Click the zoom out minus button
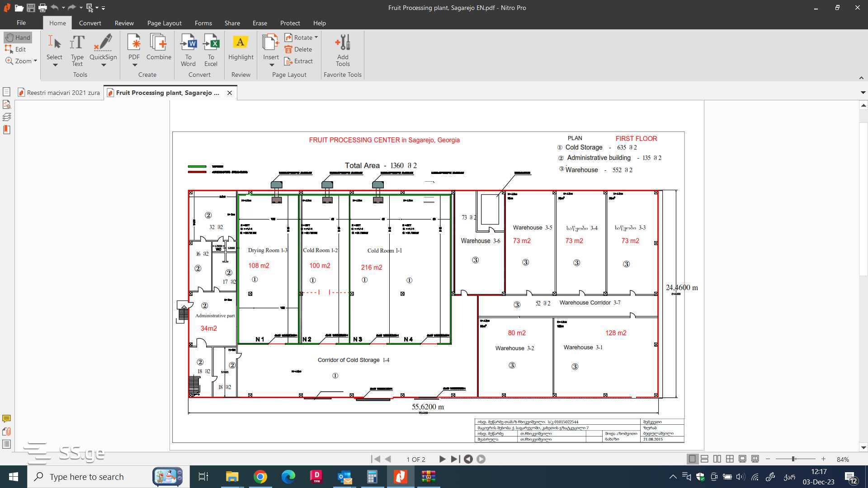The width and height of the screenshot is (868, 488). 768,459
